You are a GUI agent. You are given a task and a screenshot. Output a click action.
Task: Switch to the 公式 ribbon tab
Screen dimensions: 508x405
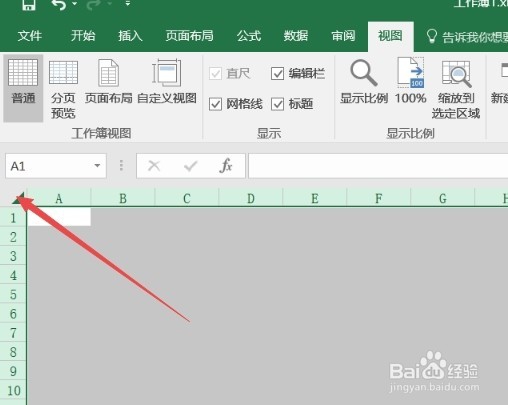(249, 36)
